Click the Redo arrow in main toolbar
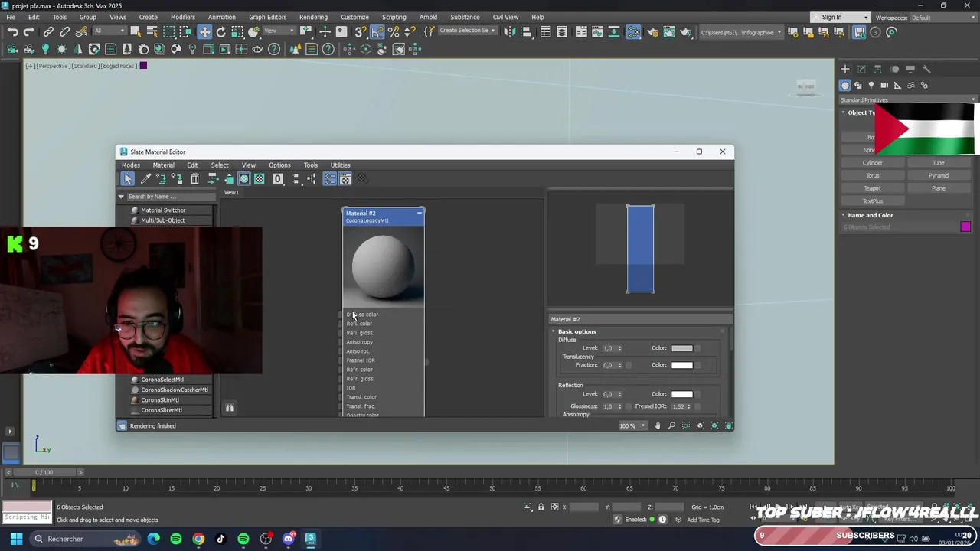Viewport: 980px width, 551px height. tap(29, 32)
